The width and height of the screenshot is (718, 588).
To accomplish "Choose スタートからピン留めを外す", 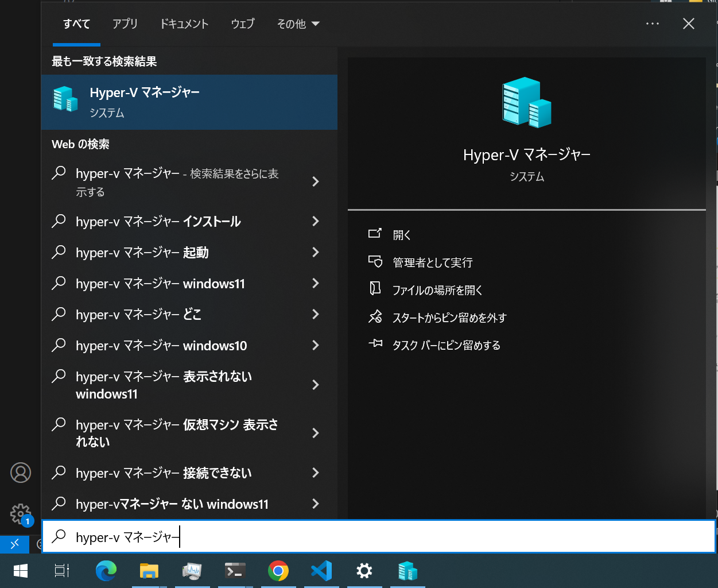I will pyautogui.click(x=449, y=318).
